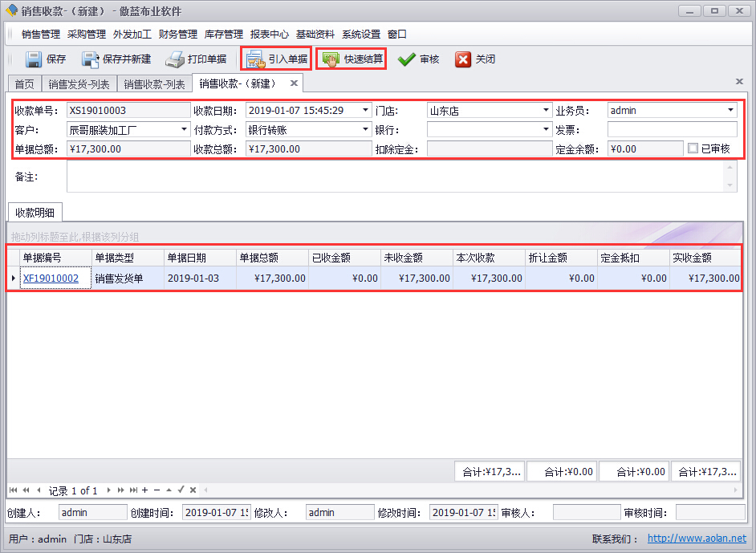Expand the 客户 customer dropdown
756x553 pixels.
click(183, 129)
